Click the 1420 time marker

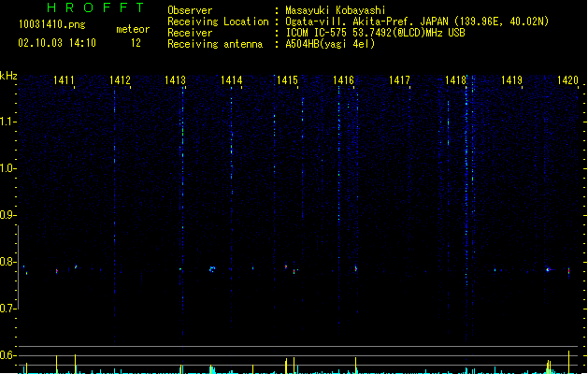[567, 80]
